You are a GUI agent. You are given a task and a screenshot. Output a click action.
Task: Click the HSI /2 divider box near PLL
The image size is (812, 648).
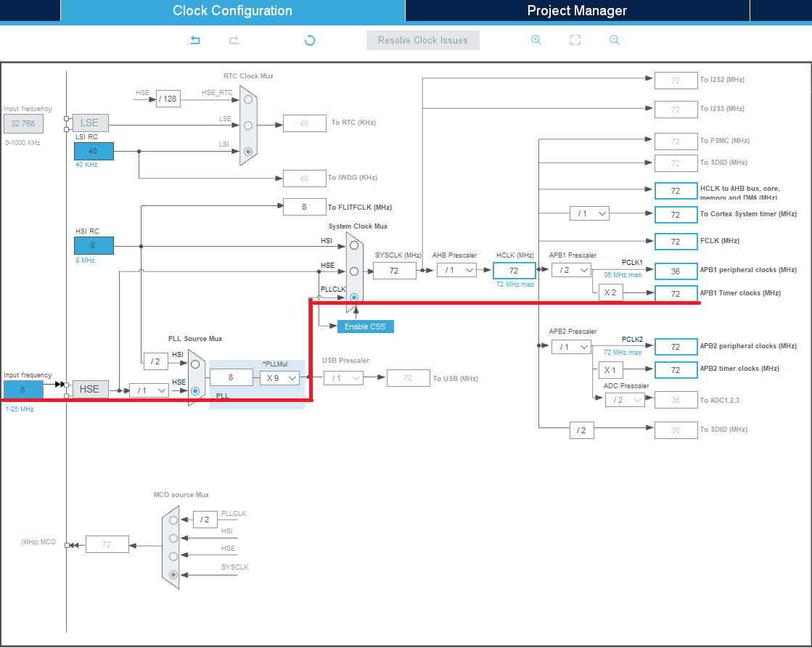(155, 361)
